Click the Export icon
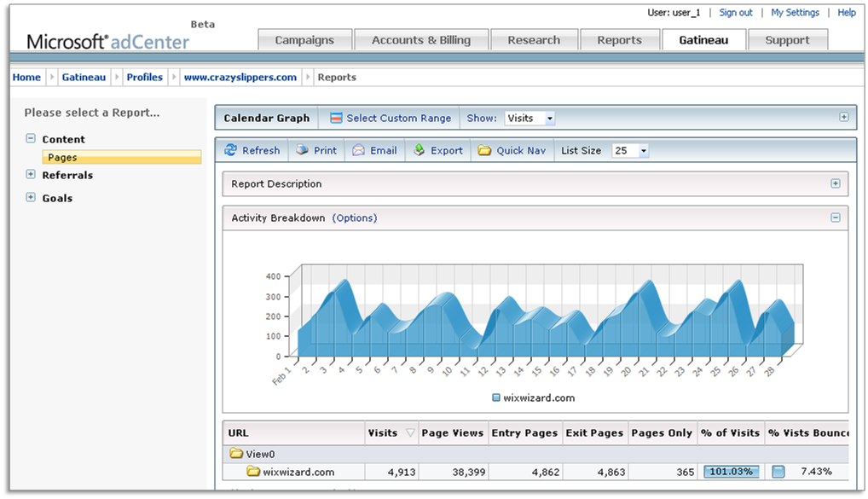 pyautogui.click(x=419, y=150)
